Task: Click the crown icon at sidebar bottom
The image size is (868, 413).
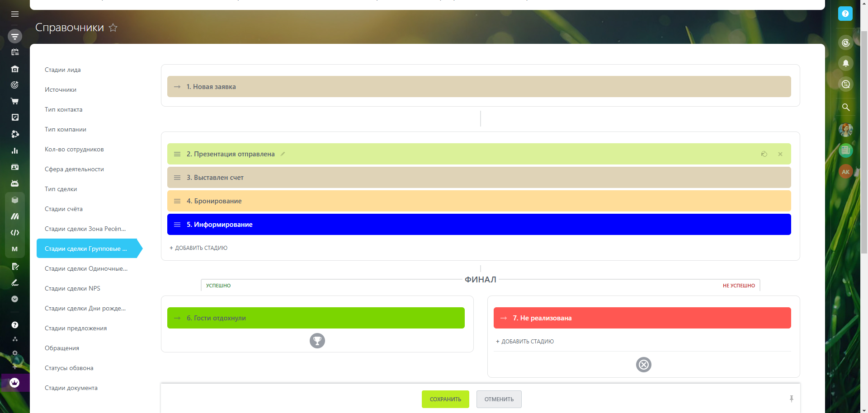Action: click(15, 383)
